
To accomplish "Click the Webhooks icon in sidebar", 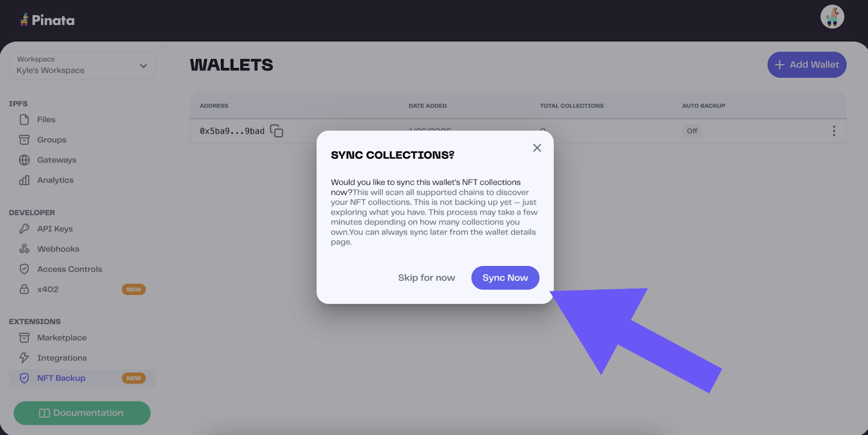I will click(24, 249).
